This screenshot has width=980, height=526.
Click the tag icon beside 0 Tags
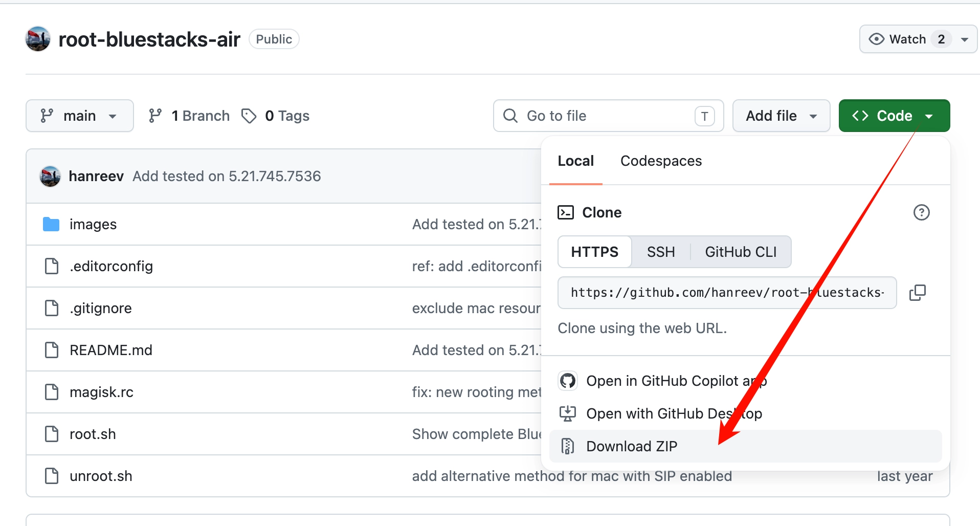(249, 116)
